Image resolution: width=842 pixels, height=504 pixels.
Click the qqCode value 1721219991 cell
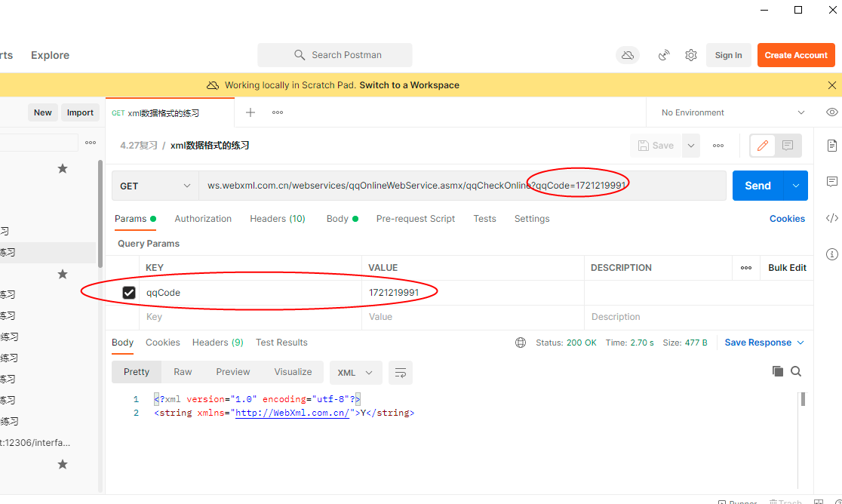pos(472,293)
